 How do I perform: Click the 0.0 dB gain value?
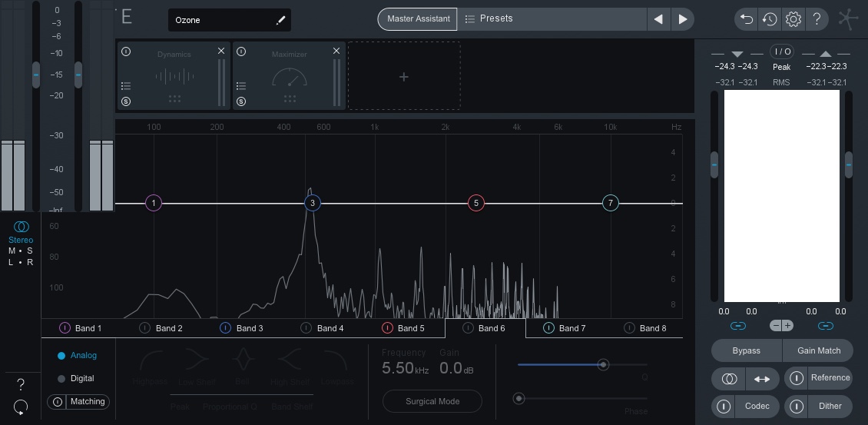[457, 368]
